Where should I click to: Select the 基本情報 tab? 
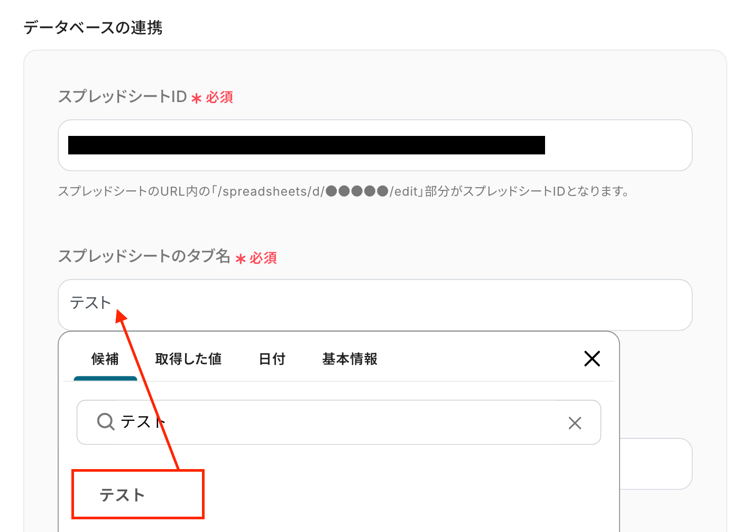tap(349, 359)
